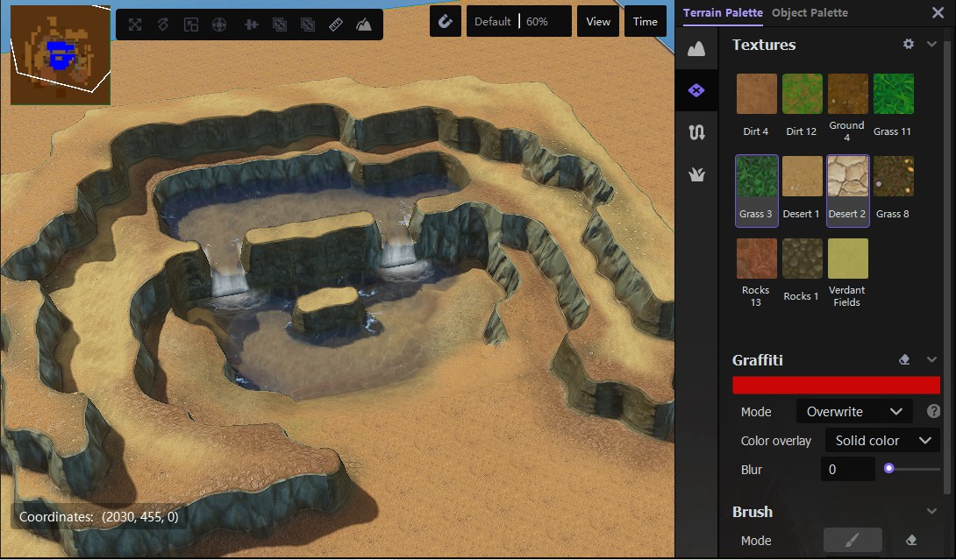Click the align-center bars icon in the toolbar
Viewport: 956px width, 560px height.
click(251, 25)
